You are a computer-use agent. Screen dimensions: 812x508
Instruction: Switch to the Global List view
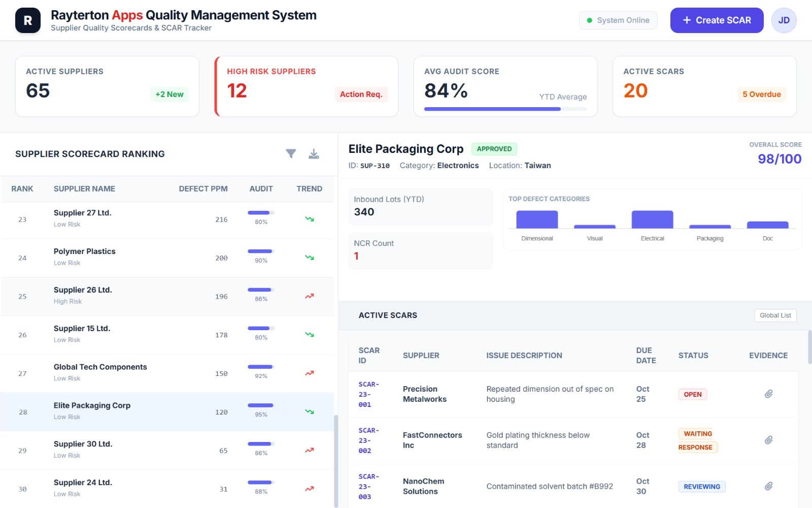pos(775,315)
